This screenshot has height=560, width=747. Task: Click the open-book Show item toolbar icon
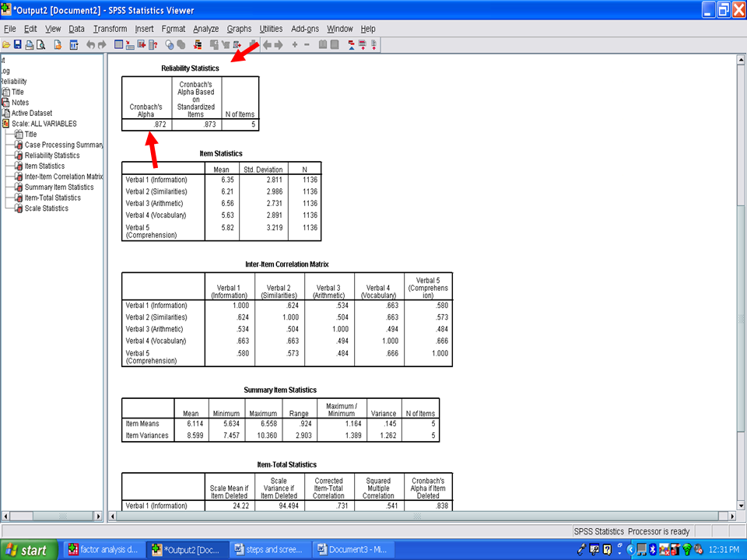click(x=323, y=45)
